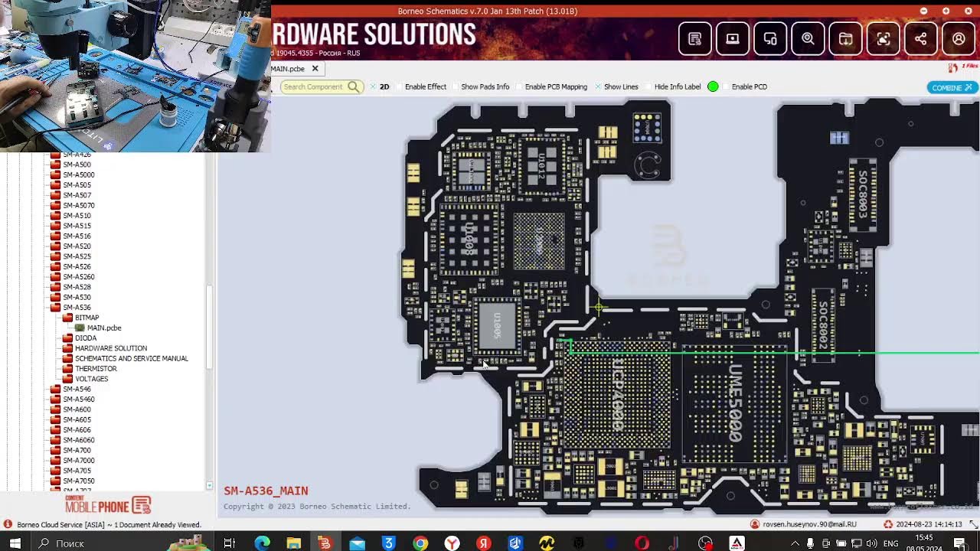Turn on Enable PCB Mapping
This screenshot has width=980, height=551.
tap(518, 86)
